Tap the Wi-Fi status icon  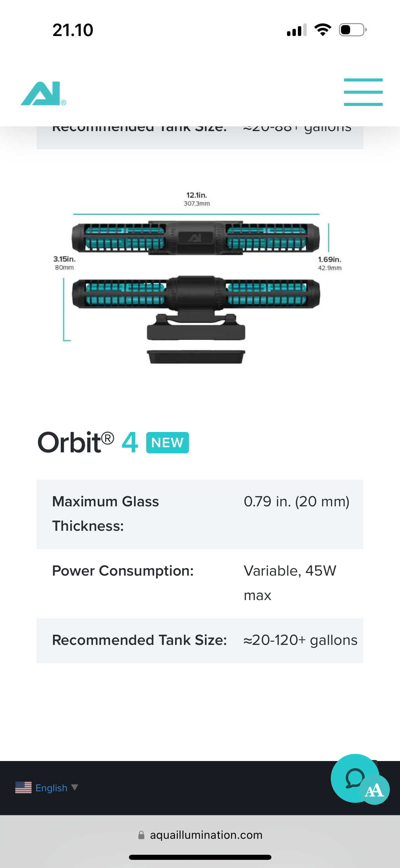[323, 30]
